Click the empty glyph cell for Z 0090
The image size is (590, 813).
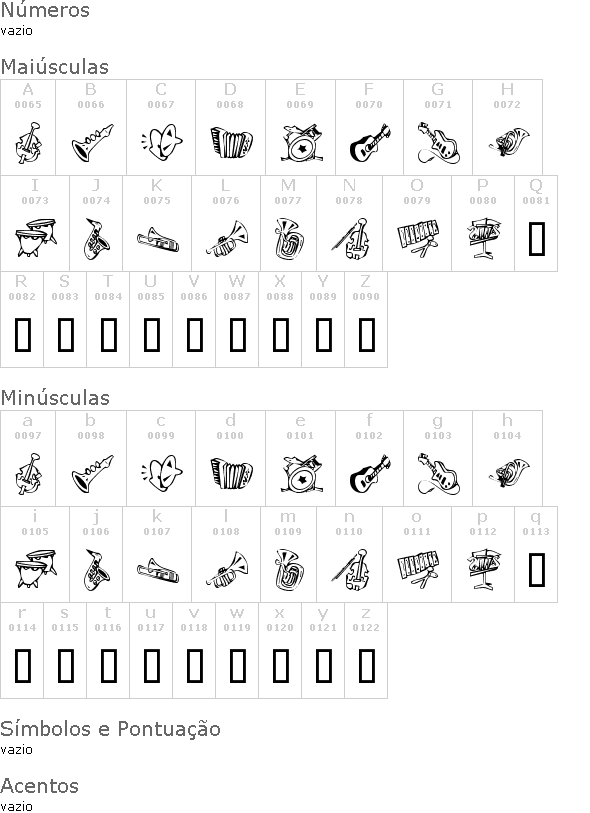[x=367, y=335]
